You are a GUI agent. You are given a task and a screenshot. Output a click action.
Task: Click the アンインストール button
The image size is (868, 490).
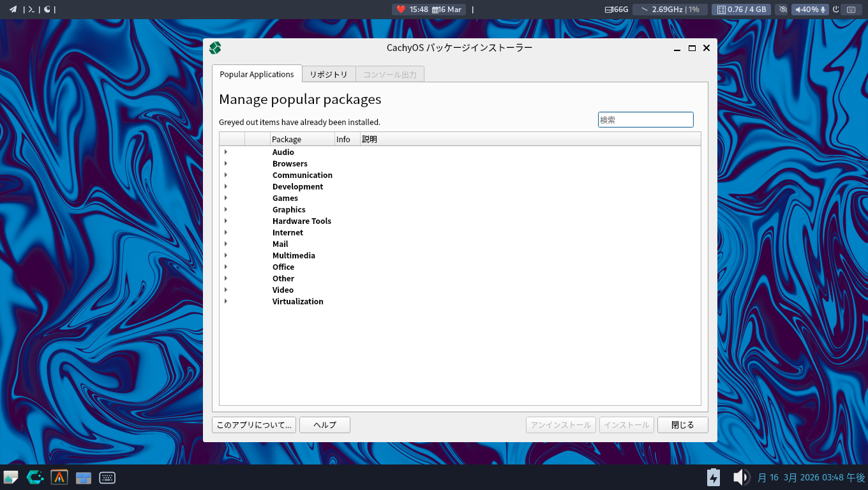561,425
